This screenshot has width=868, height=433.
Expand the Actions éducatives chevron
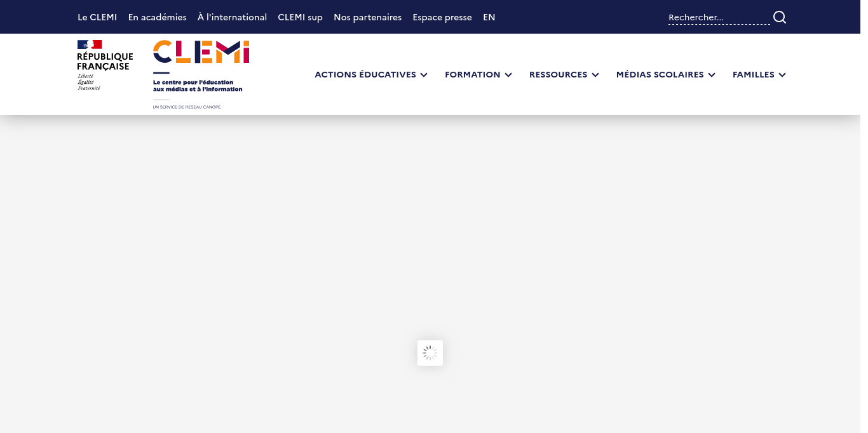click(424, 75)
